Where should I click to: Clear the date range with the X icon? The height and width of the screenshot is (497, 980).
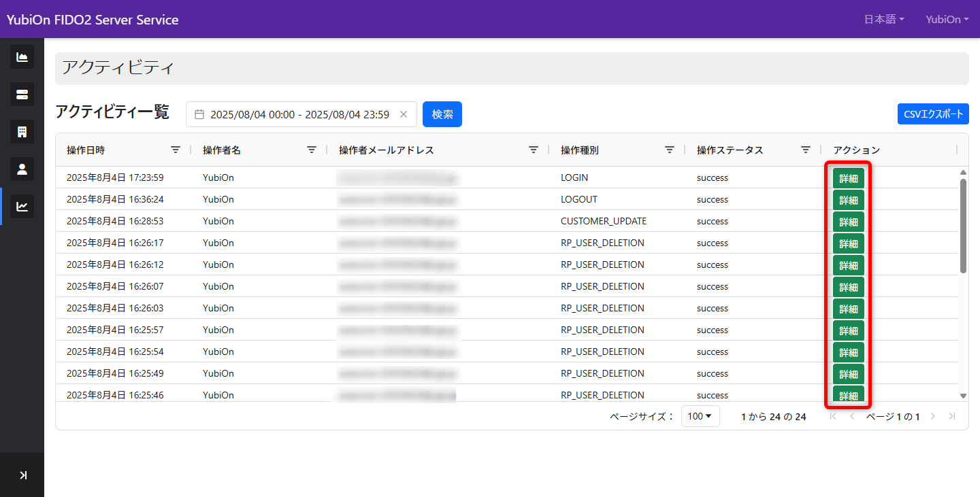[403, 114]
